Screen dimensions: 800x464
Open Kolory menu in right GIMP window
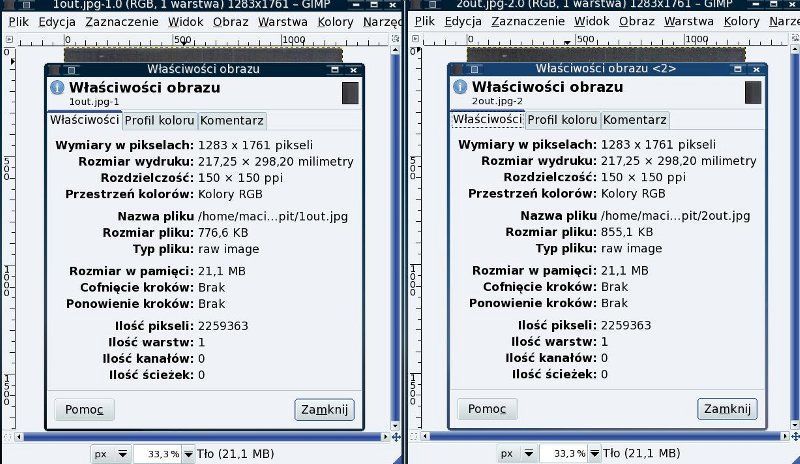click(x=741, y=21)
